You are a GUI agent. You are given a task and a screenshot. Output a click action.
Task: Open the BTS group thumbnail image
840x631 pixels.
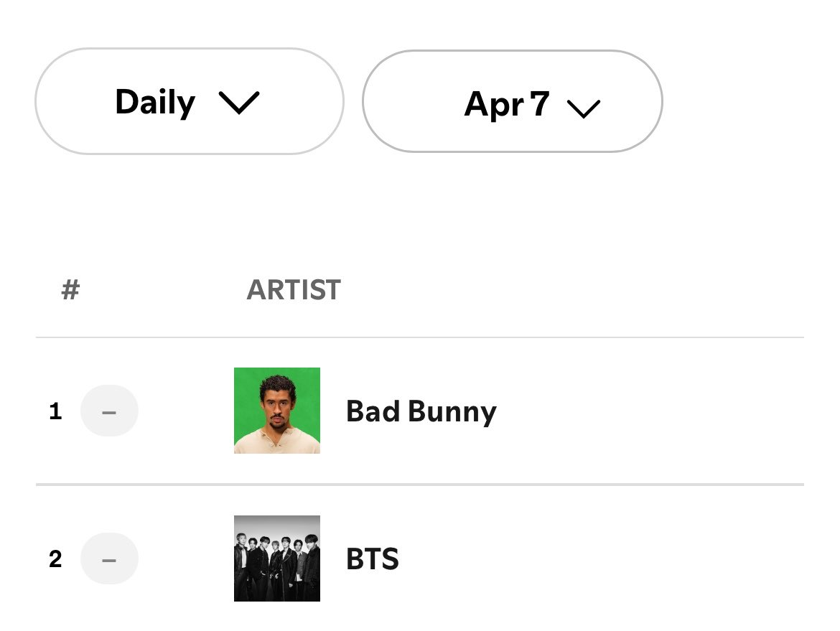[x=277, y=558]
